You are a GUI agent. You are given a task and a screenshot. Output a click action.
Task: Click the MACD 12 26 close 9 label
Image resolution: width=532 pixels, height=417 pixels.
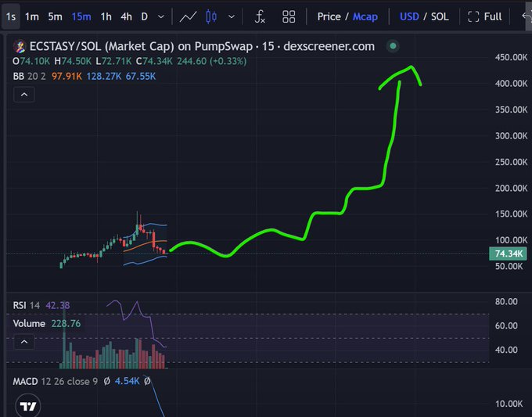click(x=55, y=381)
